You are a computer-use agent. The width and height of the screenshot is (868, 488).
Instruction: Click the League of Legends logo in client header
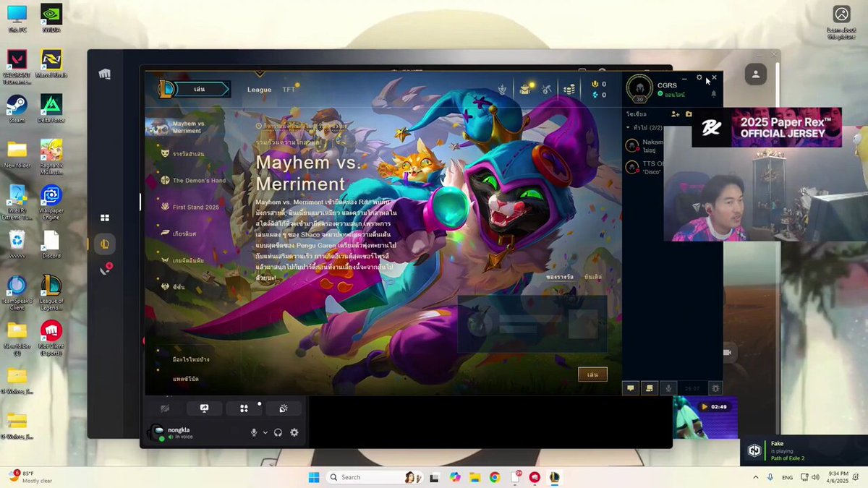pos(167,89)
